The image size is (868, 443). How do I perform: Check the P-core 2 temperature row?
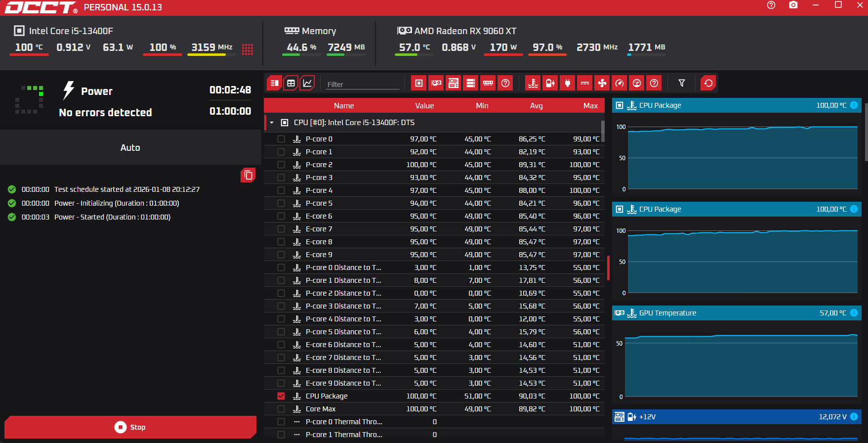(281, 165)
